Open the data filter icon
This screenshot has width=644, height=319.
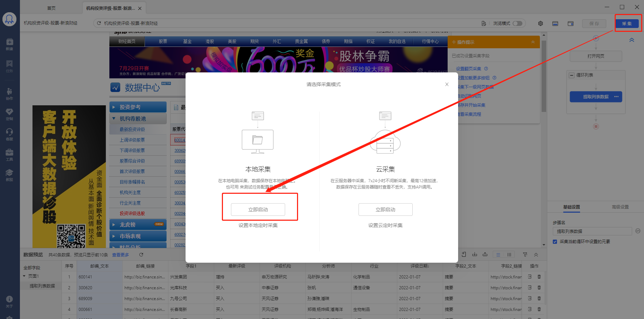click(x=525, y=255)
